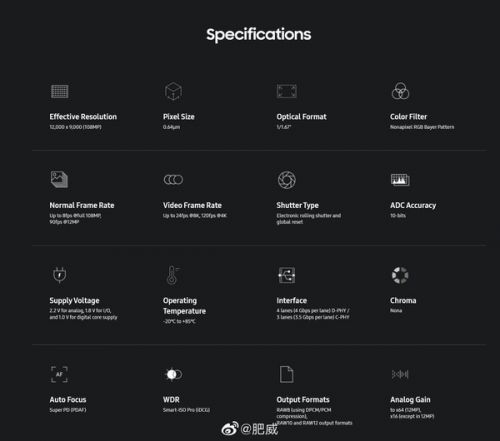Viewport: 500px width, 441px height.
Task: Click the Pixel Size cube icon
Action: click(173, 91)
